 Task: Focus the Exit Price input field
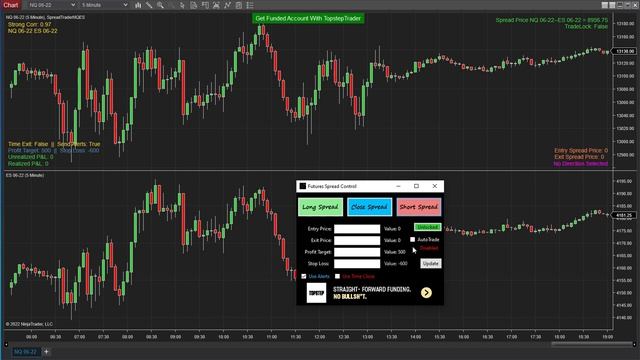pyautogui.click(x=357, y=240)
